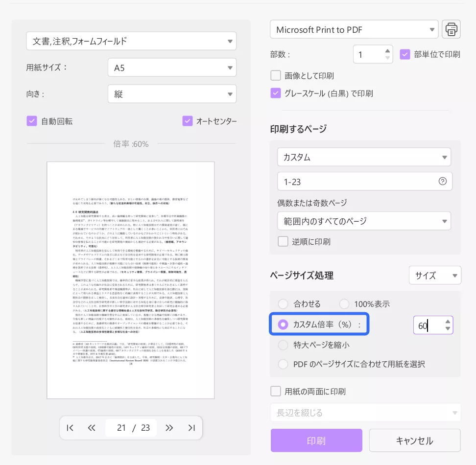Uncheck グレースケール (白黒) で印刷
The width and height of the screenshot is (476, 465).
click(x=276, y=93)
